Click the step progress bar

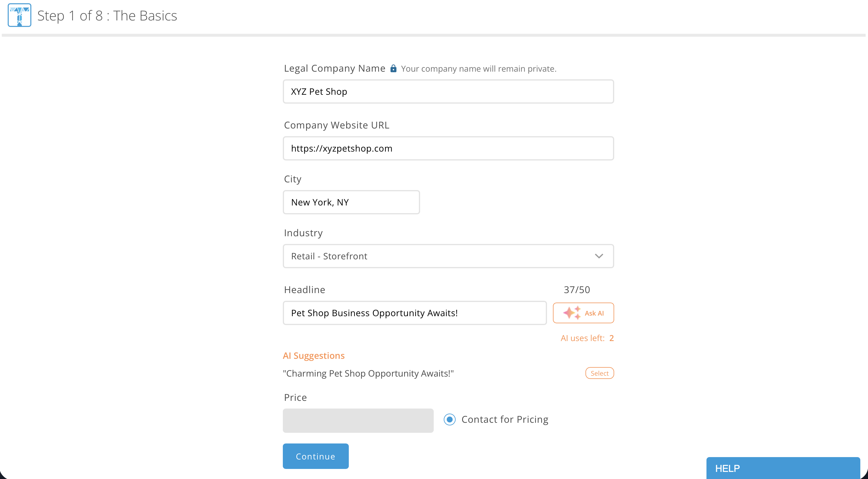[434, 35]
